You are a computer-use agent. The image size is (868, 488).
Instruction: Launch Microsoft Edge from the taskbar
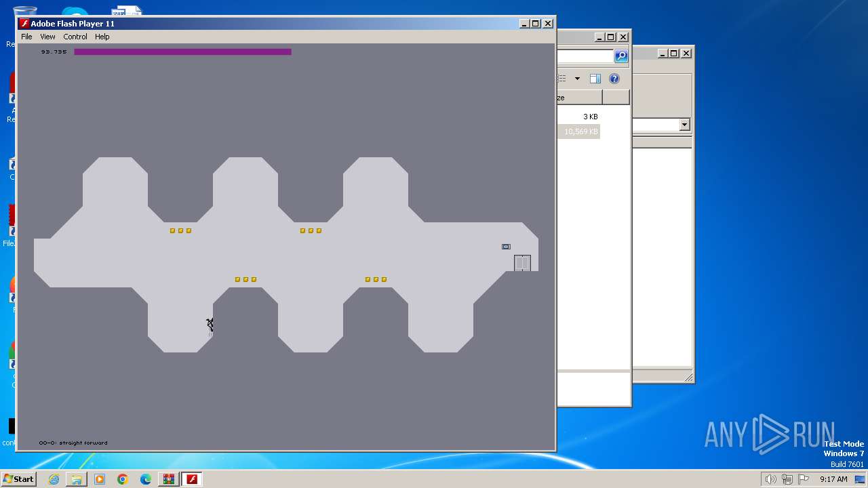pos(146,479)
